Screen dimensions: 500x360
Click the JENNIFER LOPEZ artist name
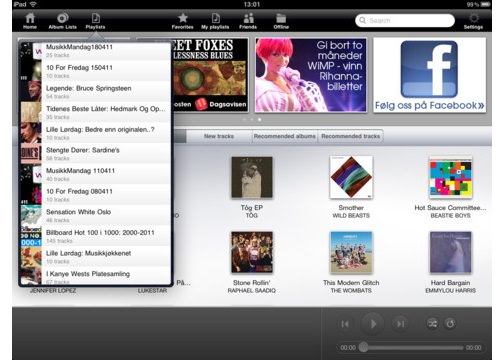53,291
